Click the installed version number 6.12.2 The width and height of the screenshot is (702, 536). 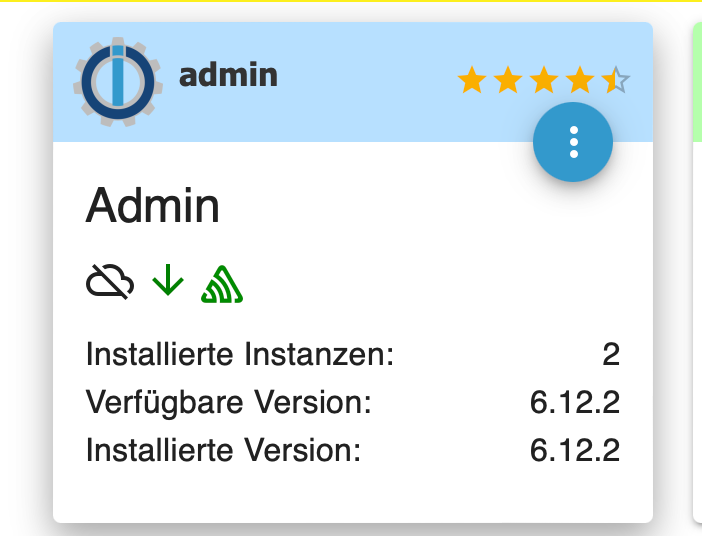coord(575,450)
